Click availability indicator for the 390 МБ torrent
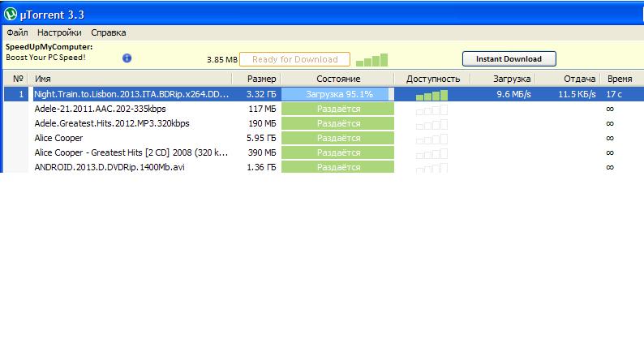The image size is (644, 339). click(x=431, y=153)
